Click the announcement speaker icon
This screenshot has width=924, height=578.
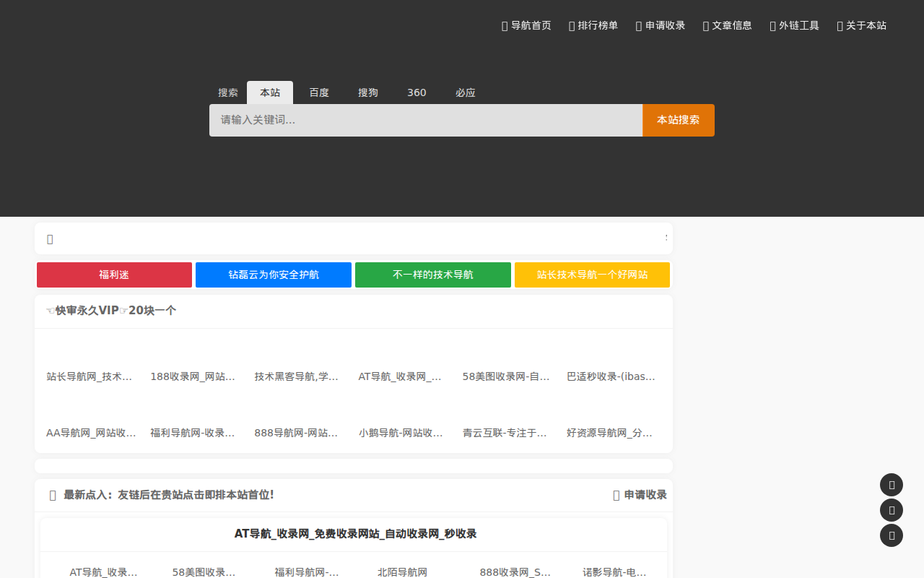click(50, 238)
